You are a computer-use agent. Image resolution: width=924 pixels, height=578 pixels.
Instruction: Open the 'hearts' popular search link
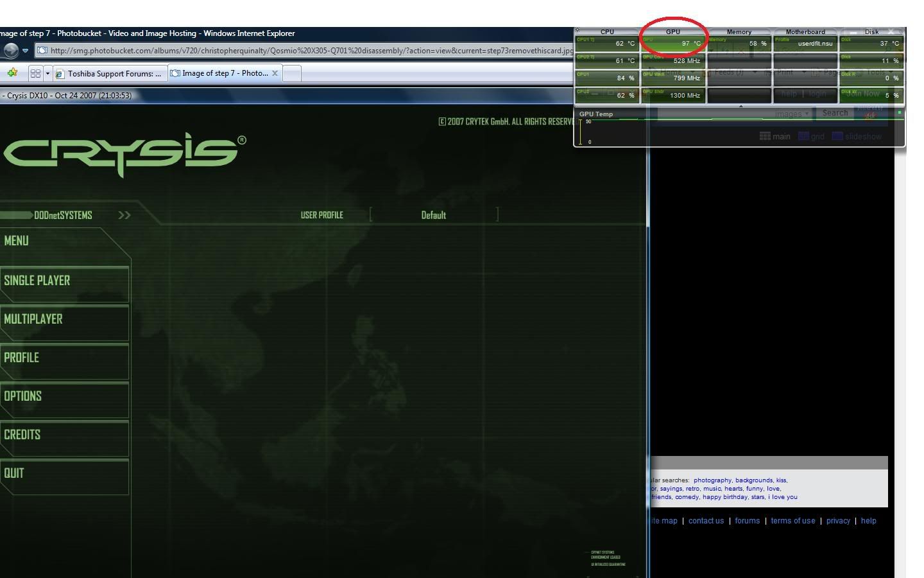[733, 489]
